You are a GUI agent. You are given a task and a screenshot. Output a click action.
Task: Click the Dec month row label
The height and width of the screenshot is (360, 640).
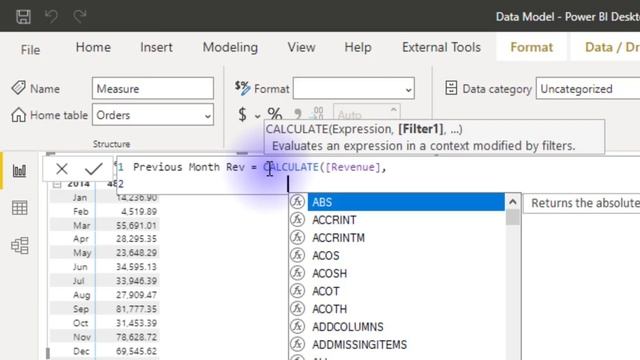point(81,351)
